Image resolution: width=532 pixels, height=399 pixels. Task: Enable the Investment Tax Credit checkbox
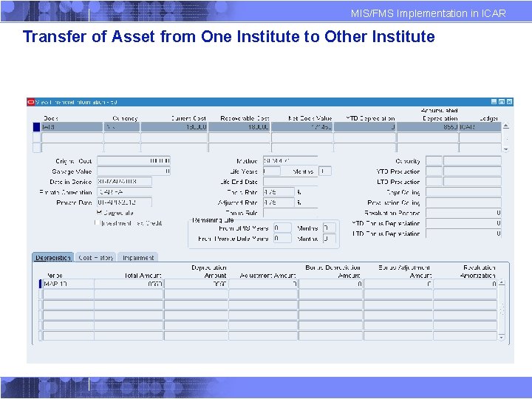coord(98,222)
